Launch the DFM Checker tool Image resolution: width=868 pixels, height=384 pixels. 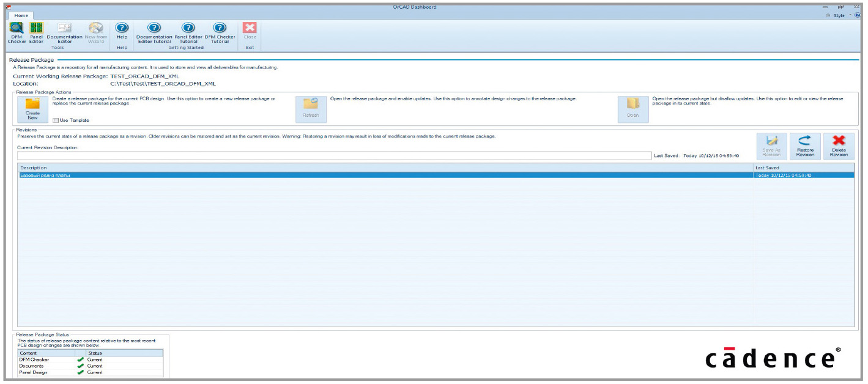17,32
